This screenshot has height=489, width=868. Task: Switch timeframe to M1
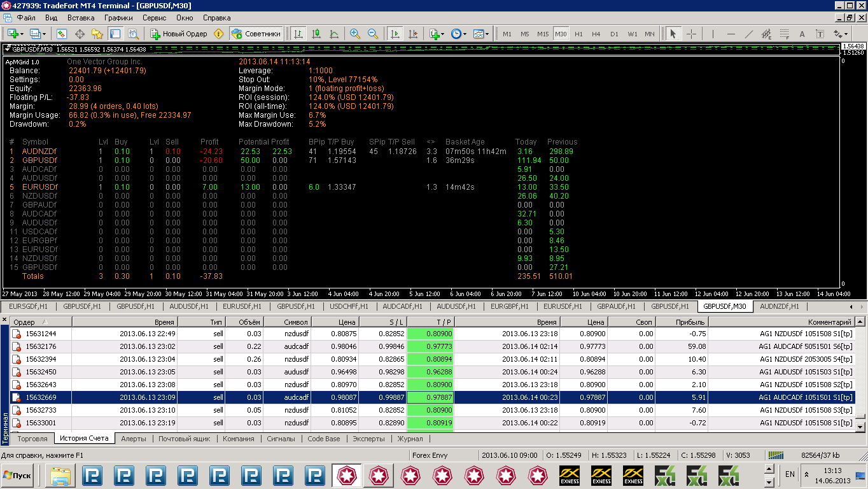click(507, 34)
